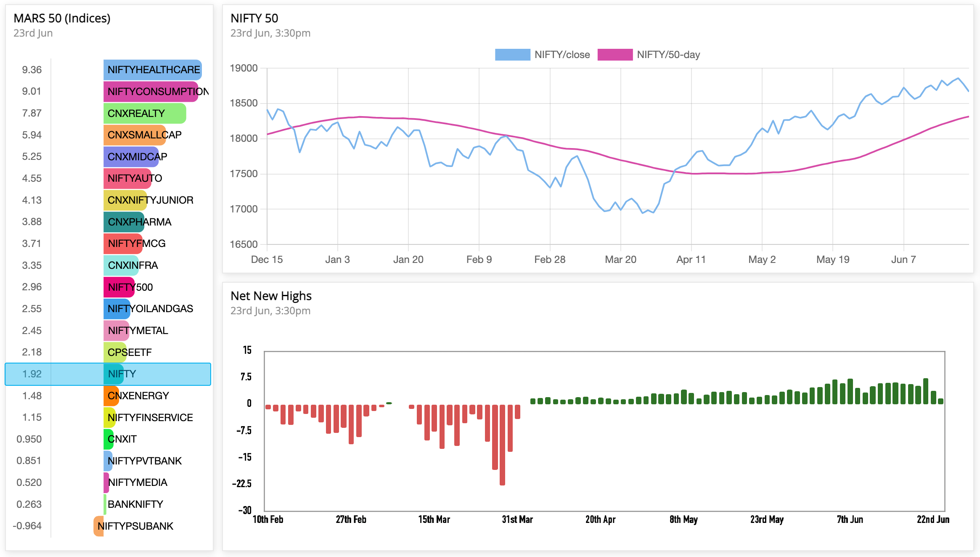Image resolution: width=980 pixels, height=557 pixels.
Task: Click the CNXENERGY bar
Action: [x=111, y=396]
